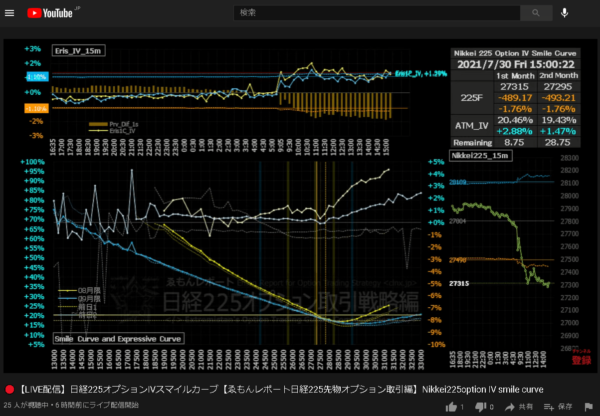
Task: Click the 2nd Month futures value 27295
Action: tap(558, 86)
